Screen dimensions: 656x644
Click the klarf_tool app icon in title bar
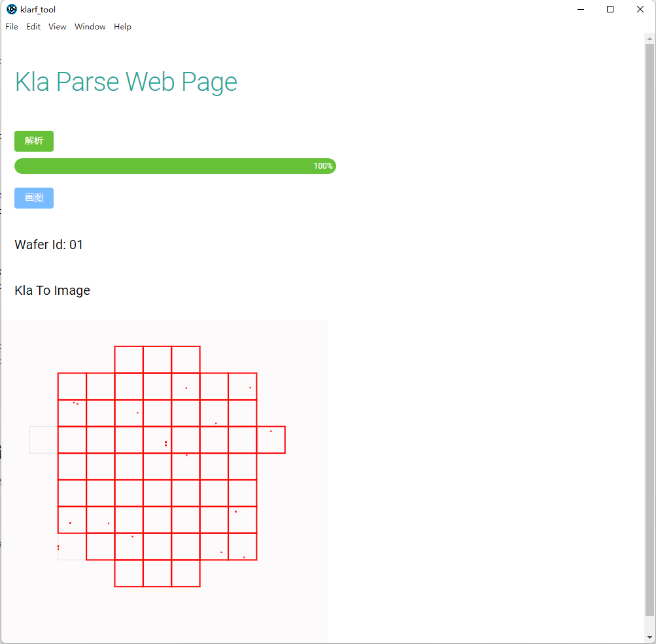[x=12, y=9]
